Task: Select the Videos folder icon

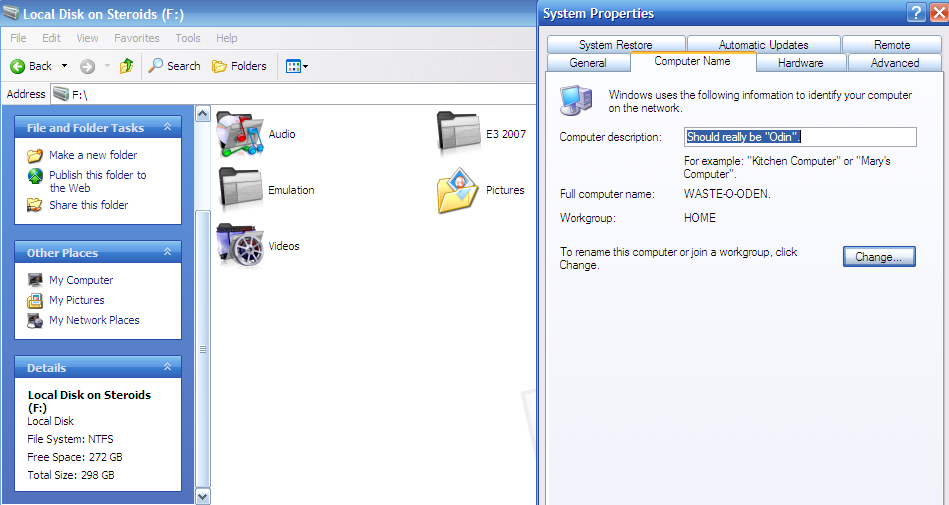Action: (240, 245)
